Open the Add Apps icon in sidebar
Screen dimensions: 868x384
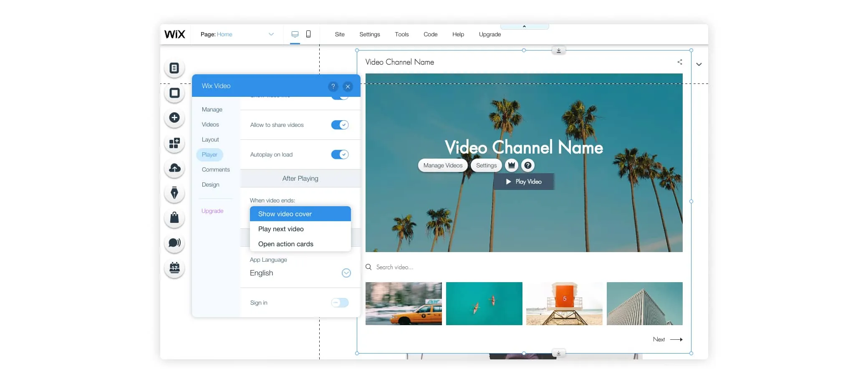click(174, 143)
